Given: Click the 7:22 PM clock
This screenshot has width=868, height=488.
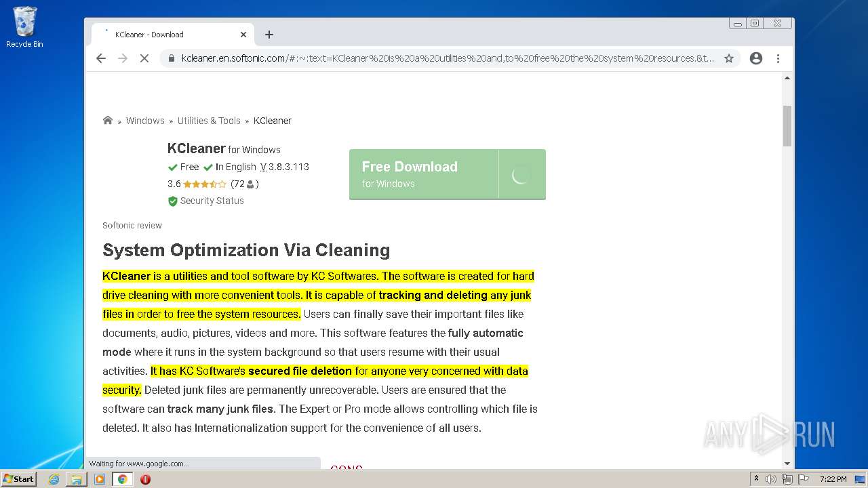Looking at the screenshot, I should (x=833, y=479).
